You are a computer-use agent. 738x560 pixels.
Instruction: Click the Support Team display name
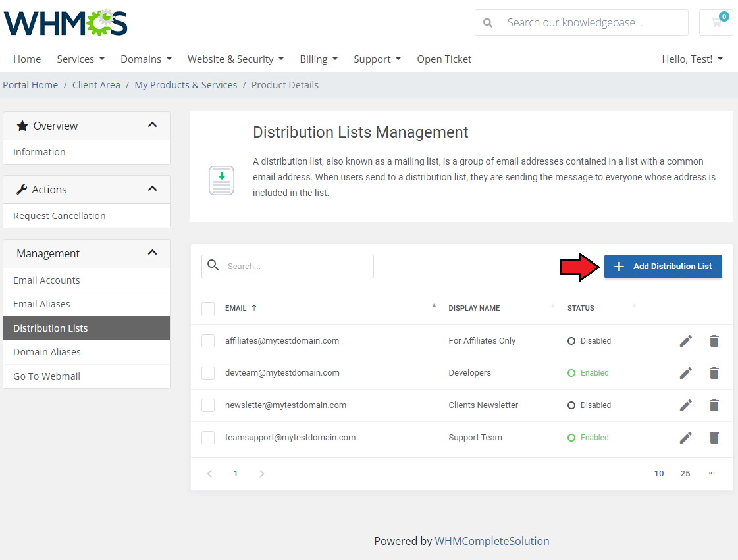[475, 438]
